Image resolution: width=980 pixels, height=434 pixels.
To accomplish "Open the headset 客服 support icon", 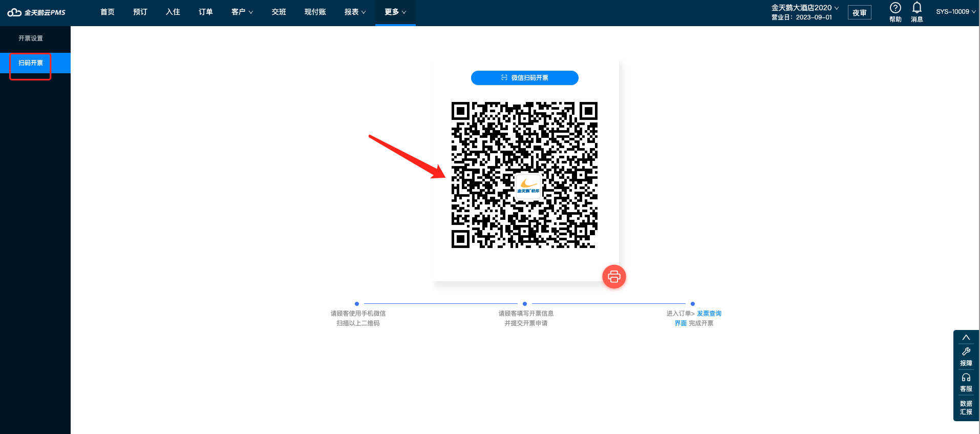I will pos(966,377).
